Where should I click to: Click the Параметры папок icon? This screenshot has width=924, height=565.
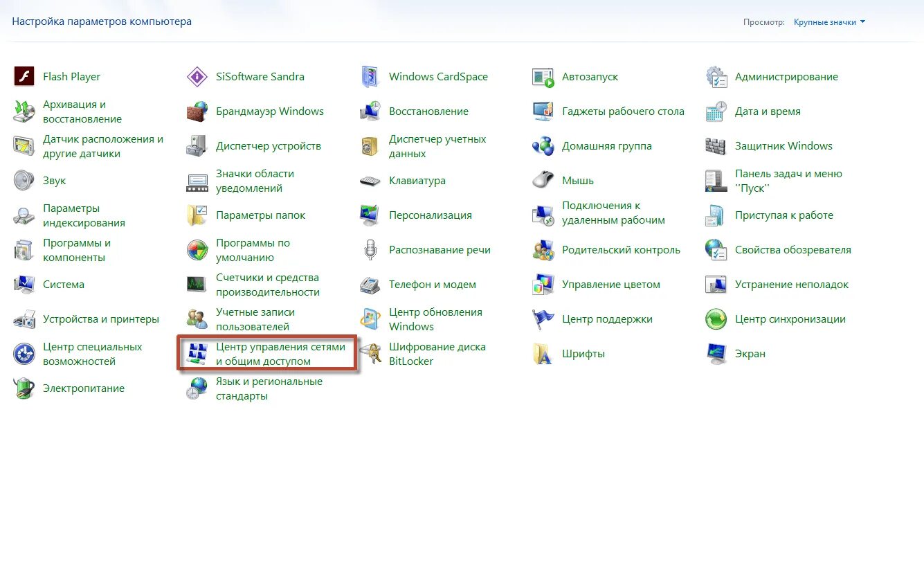point(197,215)
